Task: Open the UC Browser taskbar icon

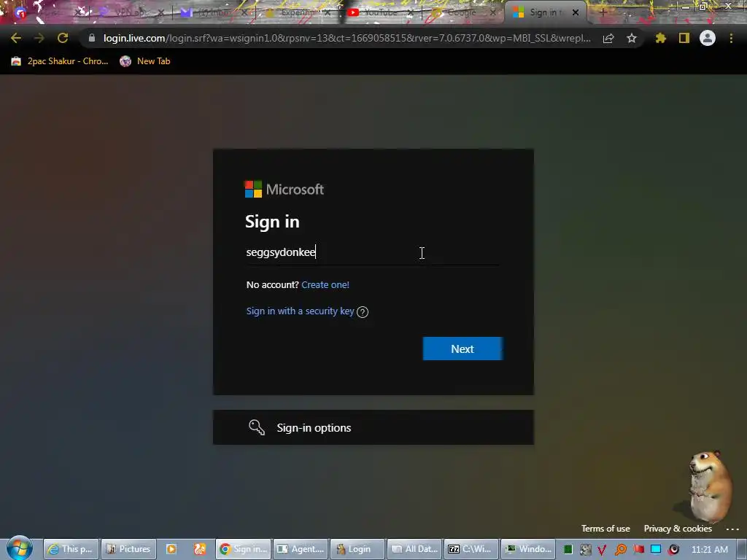Action: (x=200, y=549)
